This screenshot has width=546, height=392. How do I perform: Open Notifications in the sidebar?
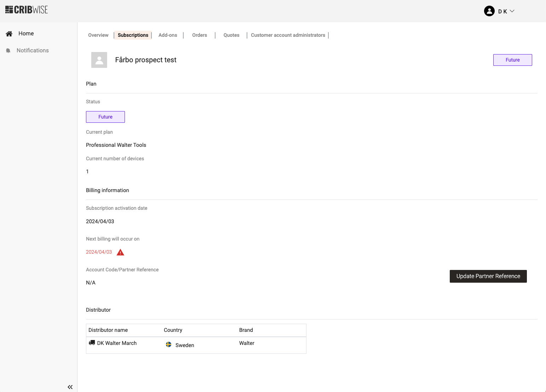33,51
